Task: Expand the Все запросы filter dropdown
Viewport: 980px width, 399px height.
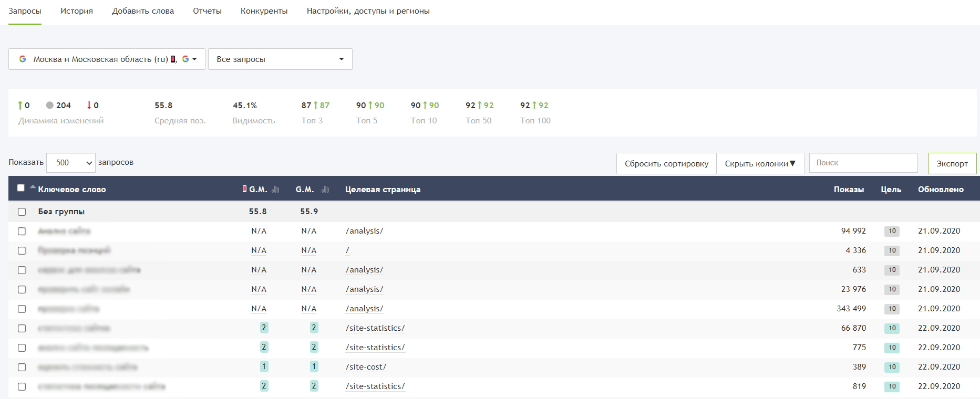Action: (x=280, y=59)
